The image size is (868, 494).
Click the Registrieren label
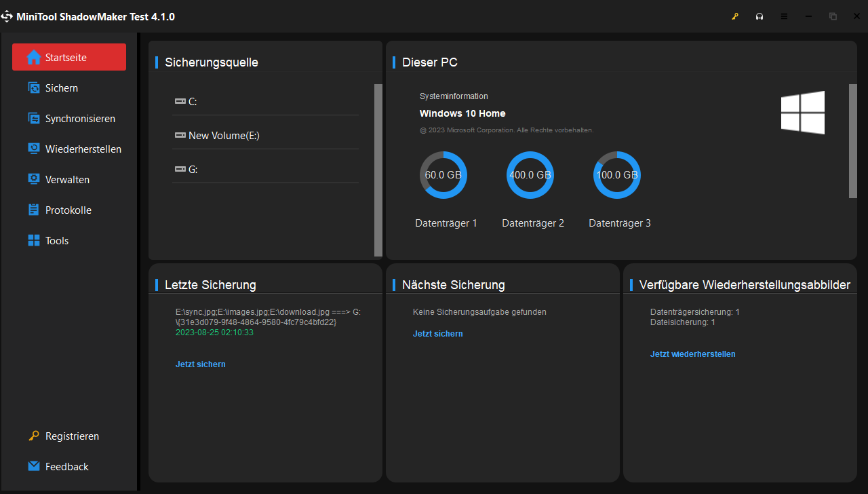(72, 436)
